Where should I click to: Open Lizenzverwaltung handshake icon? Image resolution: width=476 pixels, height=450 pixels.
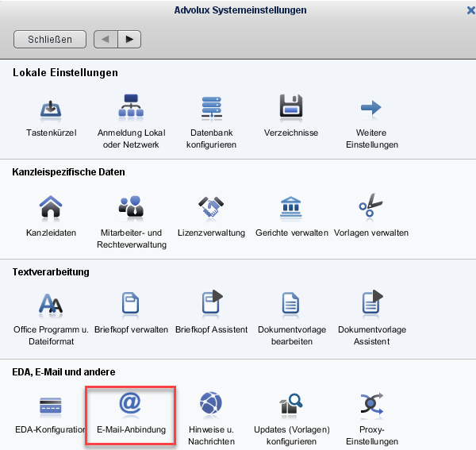tap(211, 206)
